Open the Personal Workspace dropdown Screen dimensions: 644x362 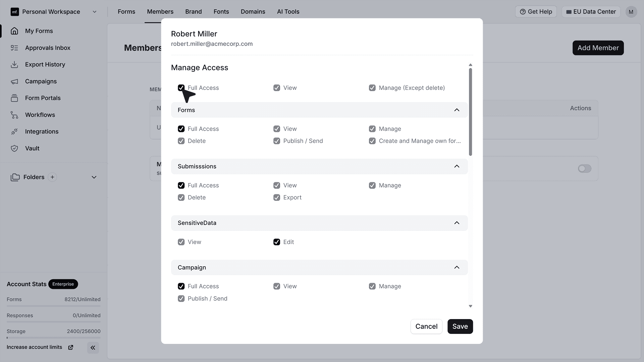point(54,12)
